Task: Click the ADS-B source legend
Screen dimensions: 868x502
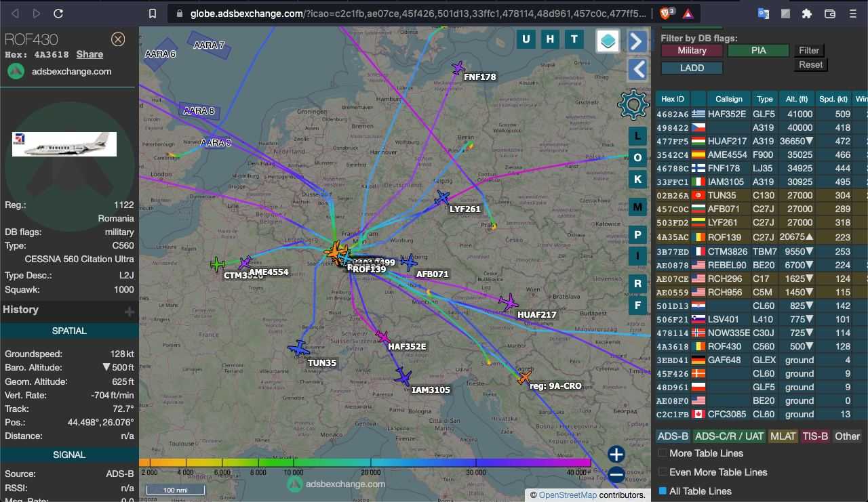Action: point(673,436)
